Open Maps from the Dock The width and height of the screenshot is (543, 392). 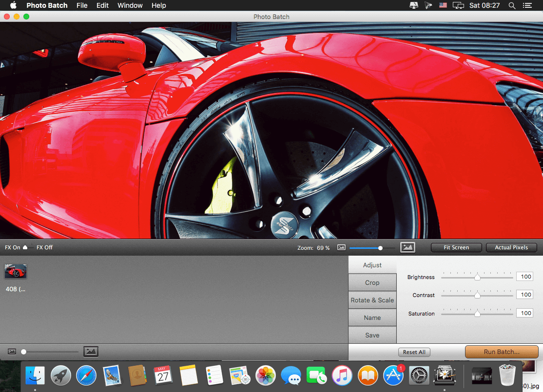click(x=240, y=375)
